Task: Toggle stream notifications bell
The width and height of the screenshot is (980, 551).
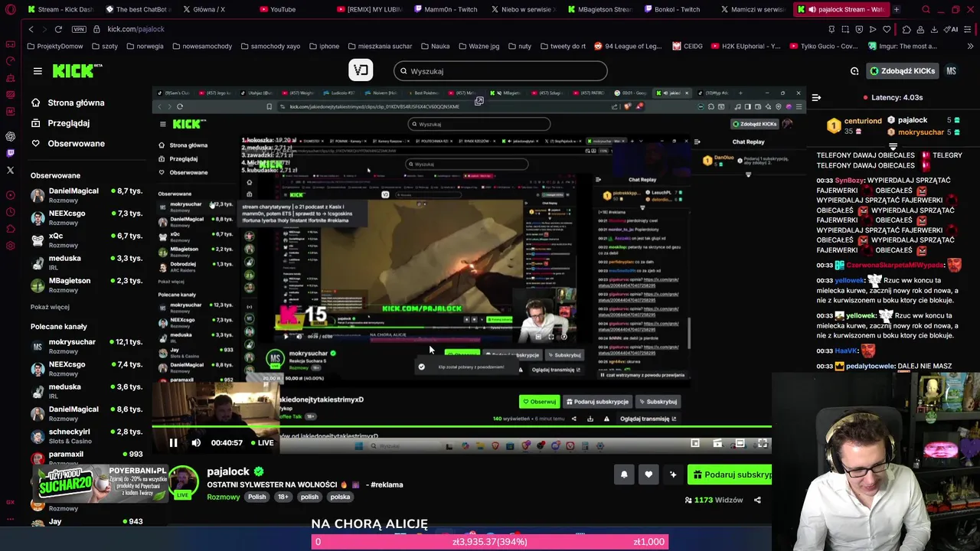Action: point(624,474)
